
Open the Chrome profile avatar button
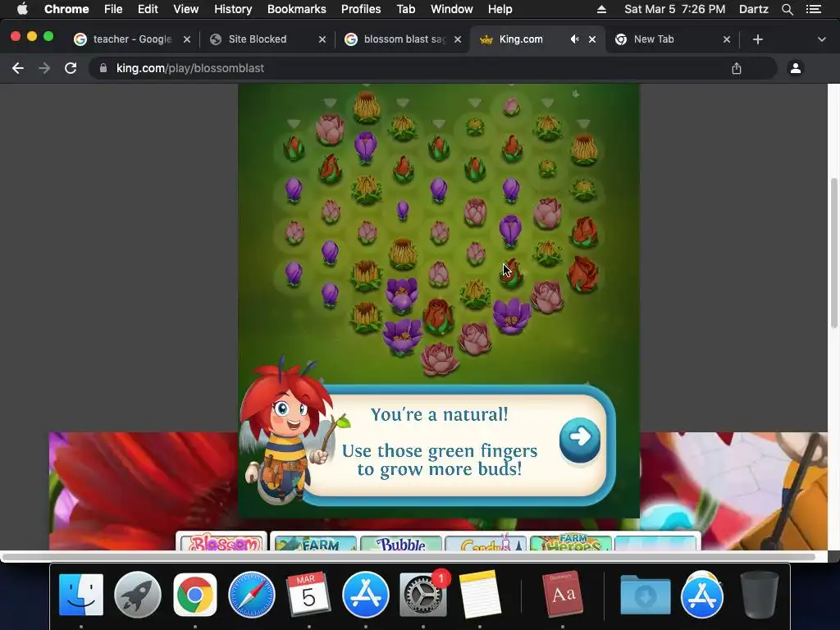pyautogui.click(x=796, y=68)
